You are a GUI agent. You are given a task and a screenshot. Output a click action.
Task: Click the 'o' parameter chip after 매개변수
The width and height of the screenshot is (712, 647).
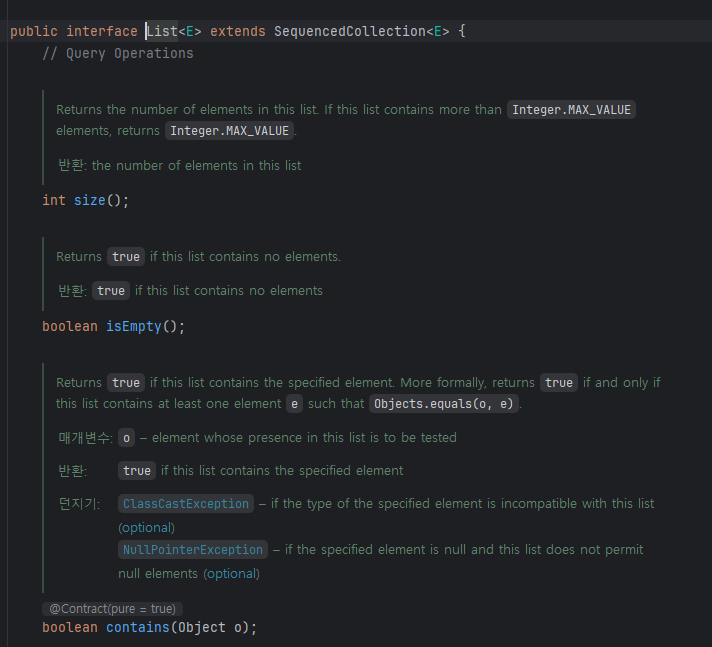(x=126, y=438)
